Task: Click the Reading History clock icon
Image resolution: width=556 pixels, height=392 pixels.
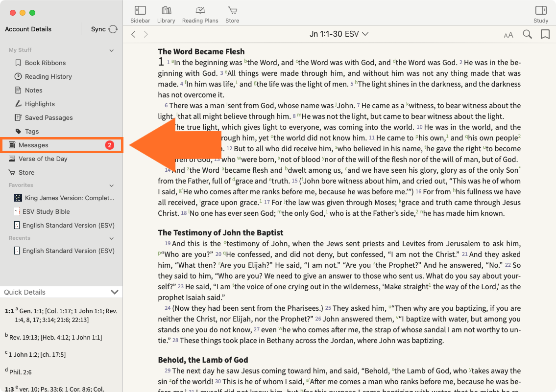Action: pos(18,76)
